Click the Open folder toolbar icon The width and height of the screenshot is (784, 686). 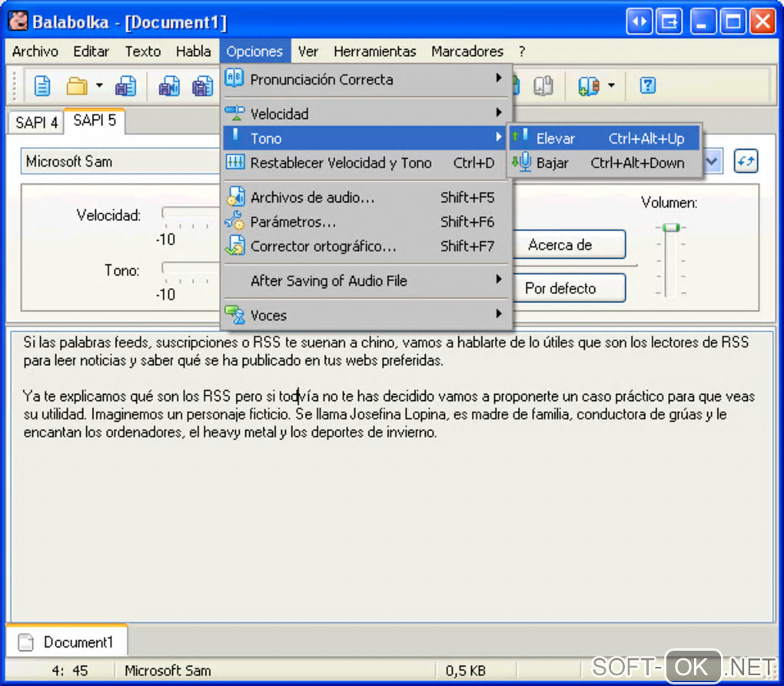point(77,86)
